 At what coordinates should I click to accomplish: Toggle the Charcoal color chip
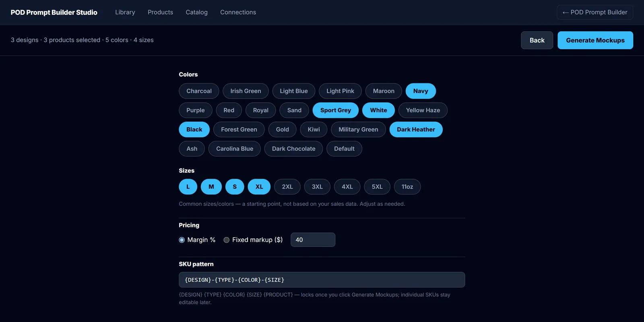pyautogui.click(x=199, y=91)
